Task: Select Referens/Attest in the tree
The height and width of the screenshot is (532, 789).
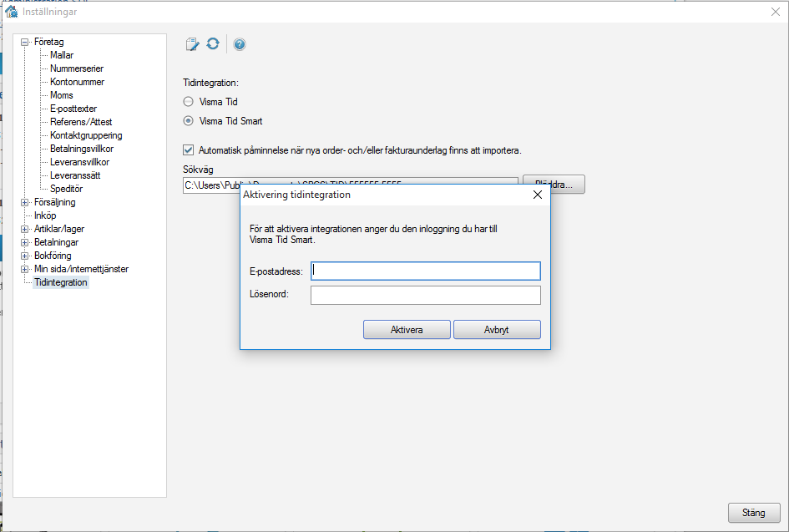Action: coord(81,122)
